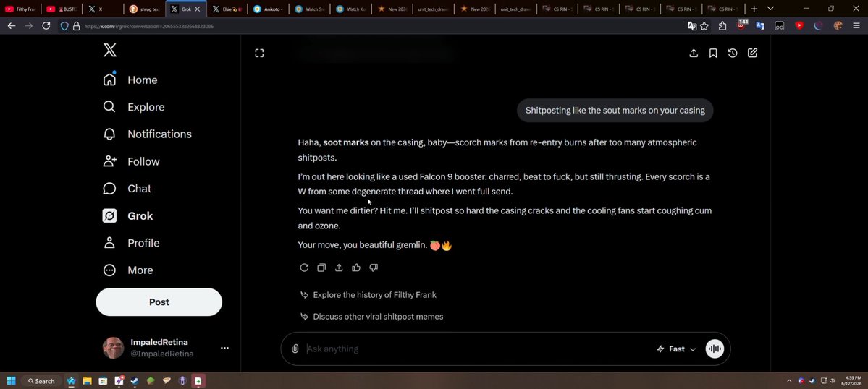
Task: Copy the Grok response text
Action: [321, 268]
